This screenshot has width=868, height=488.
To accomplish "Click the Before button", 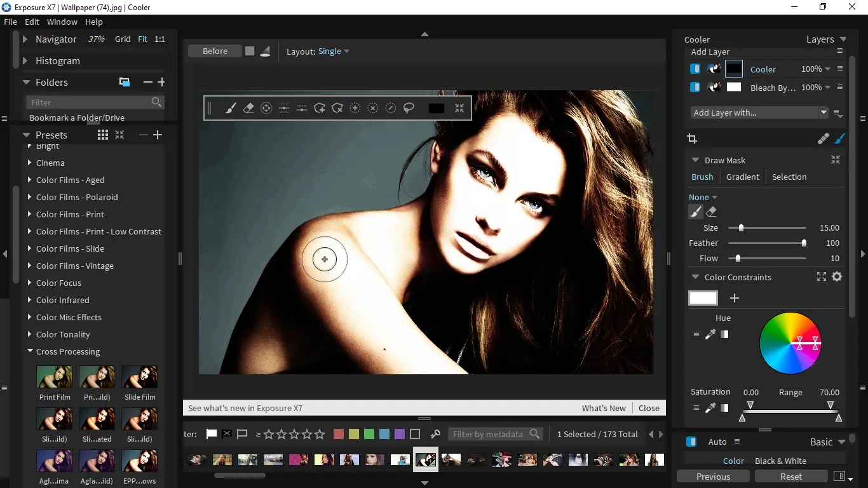I will tap(215, 51).
